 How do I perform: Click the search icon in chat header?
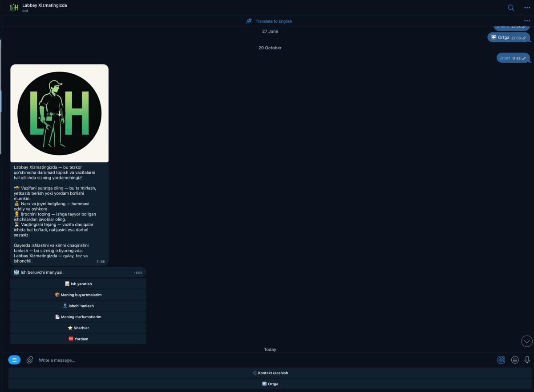pos(511,8)
